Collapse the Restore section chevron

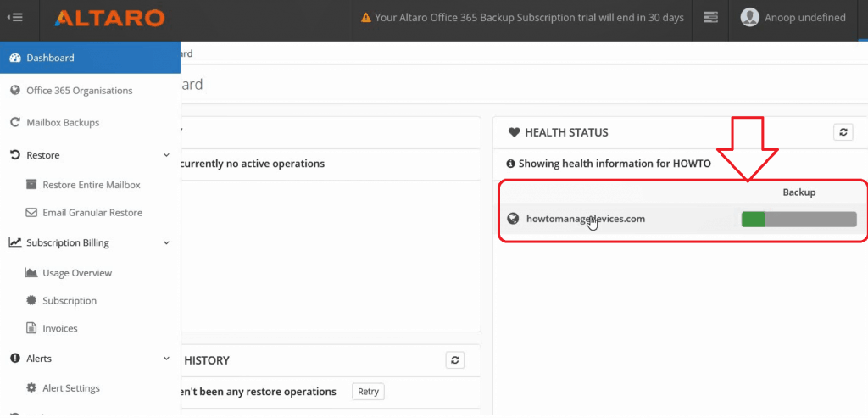167,155
